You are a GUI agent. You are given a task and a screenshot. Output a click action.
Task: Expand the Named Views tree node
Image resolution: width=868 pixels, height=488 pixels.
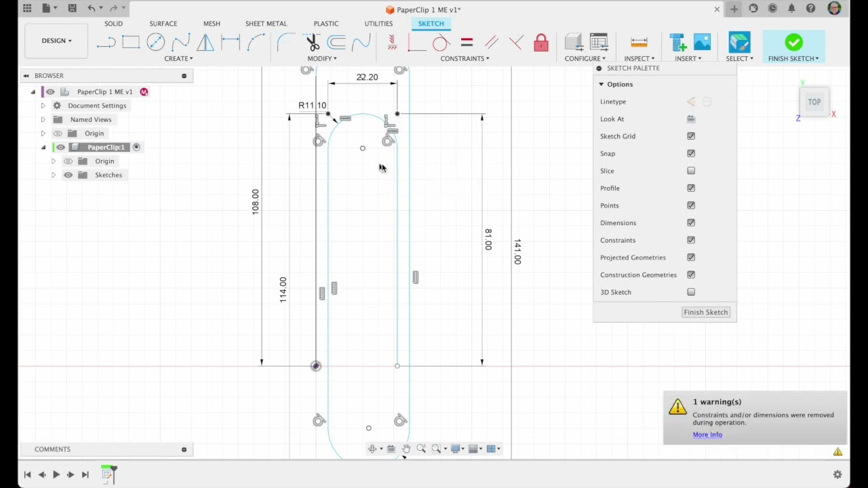[x=43, y=119]
